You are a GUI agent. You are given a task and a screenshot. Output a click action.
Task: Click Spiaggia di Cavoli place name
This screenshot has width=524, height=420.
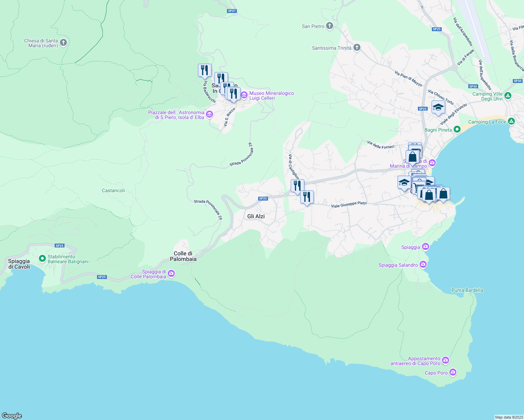pos(19,264)
